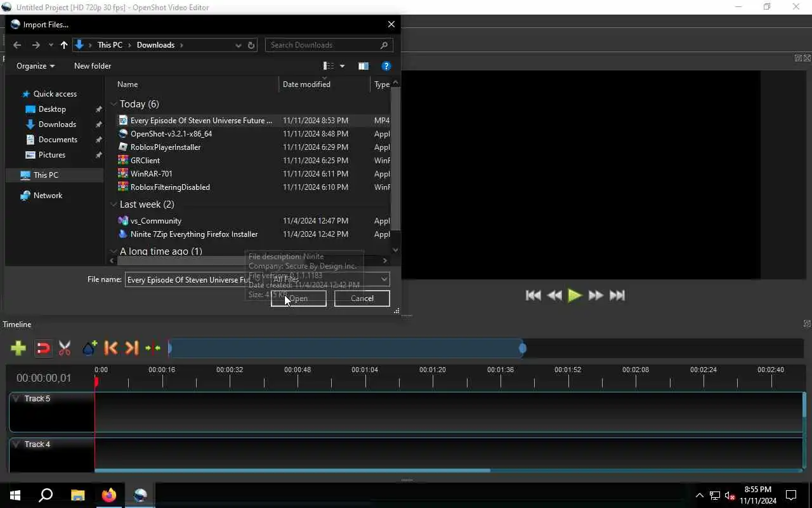Collapse A long time ago group

(114, 251)
